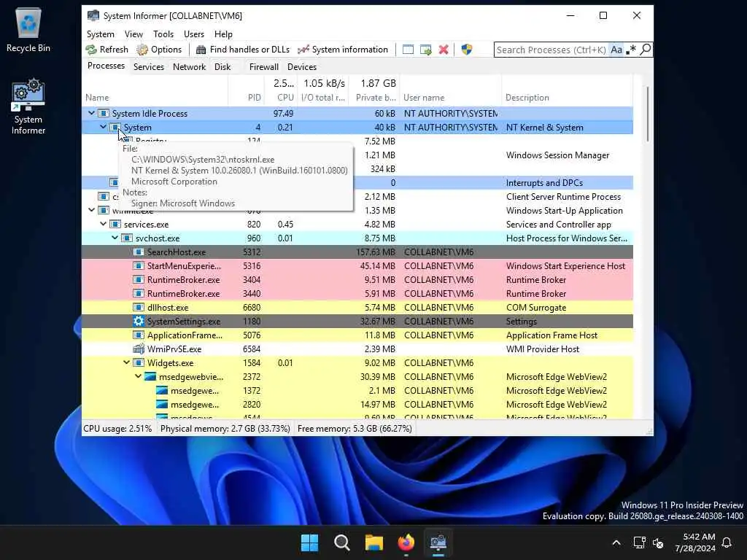Toggle case-sensitive search Aa button
This screenshot has height=560, width=747.
click(x=616, y=50)
